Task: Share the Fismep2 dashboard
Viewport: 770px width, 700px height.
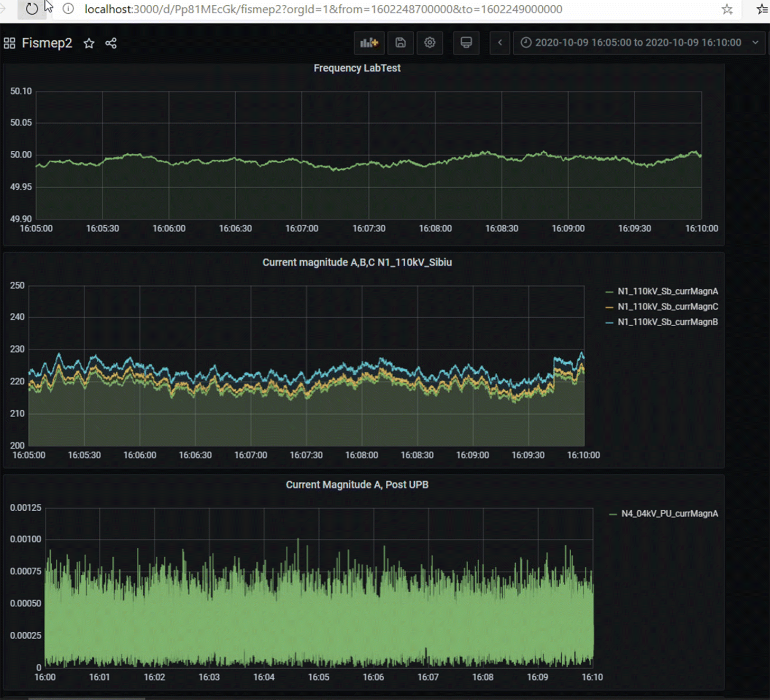Action: pyautogui.click(x=111, y=43)
